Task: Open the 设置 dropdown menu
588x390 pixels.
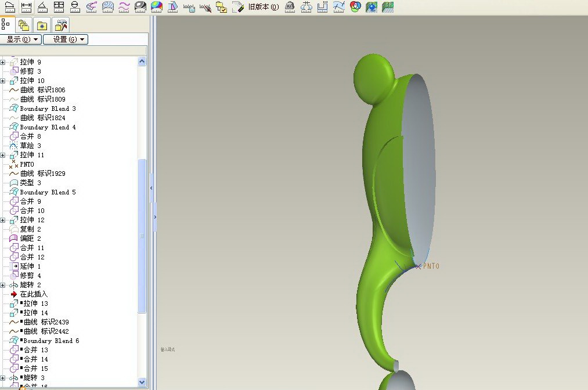Action: click(x=66, y=39)
